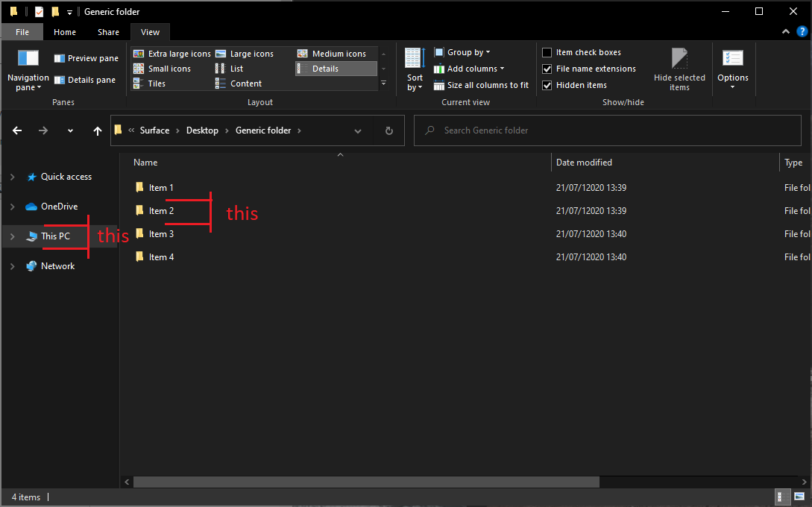
Task: Click Desktop in breadcrumb path
Action: click(x=203, y=130)
